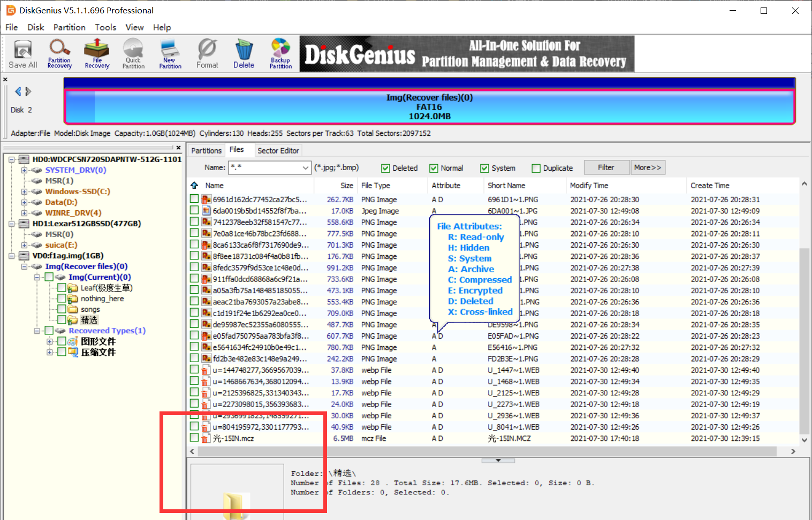Uncheck the System filter checkbox
812x520 pixels.
pos(484,168)
